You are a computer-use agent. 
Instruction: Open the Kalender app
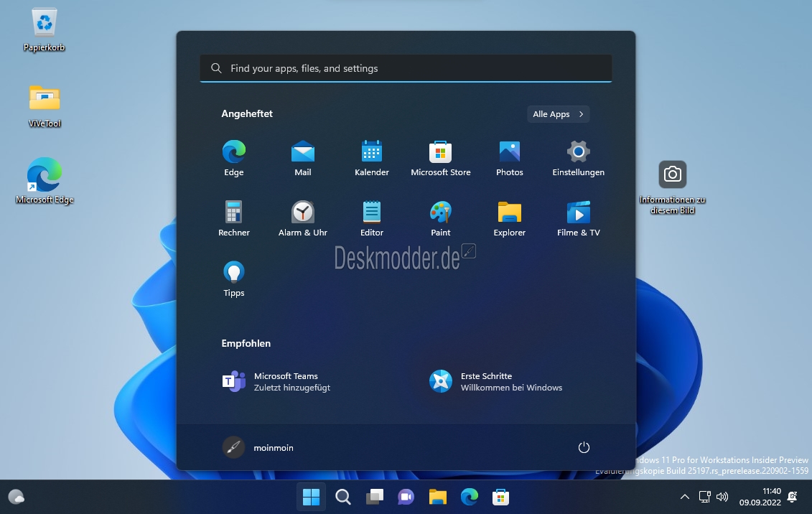(x=371, y=159)
